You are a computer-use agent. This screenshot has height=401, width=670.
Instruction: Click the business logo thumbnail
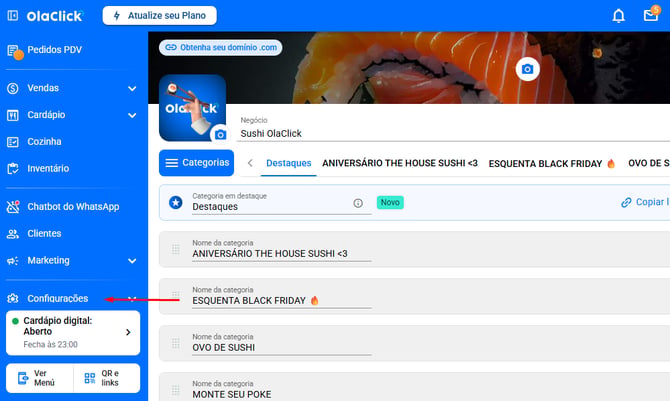coord(192,108)
